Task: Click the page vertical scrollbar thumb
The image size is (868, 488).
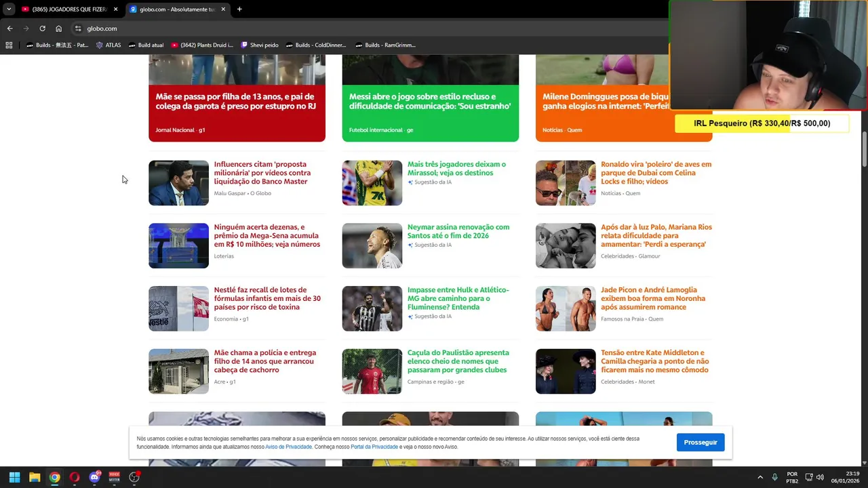Action: 864,148
